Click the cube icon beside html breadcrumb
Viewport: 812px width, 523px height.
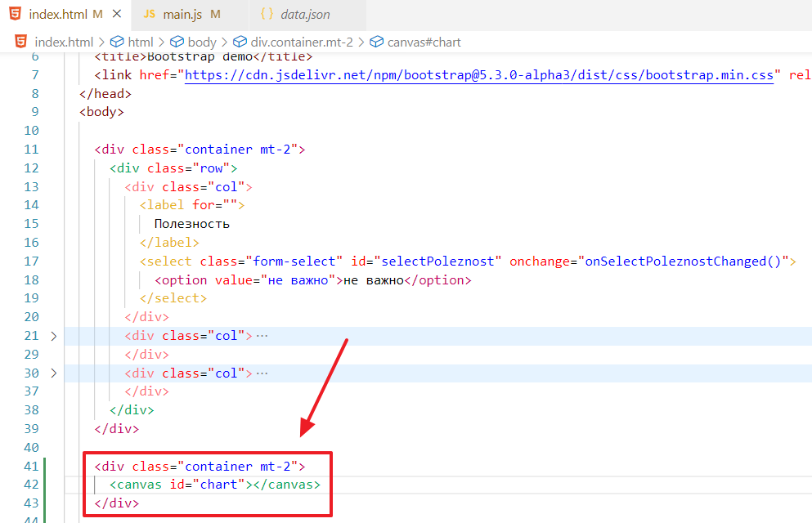(117, 42)
